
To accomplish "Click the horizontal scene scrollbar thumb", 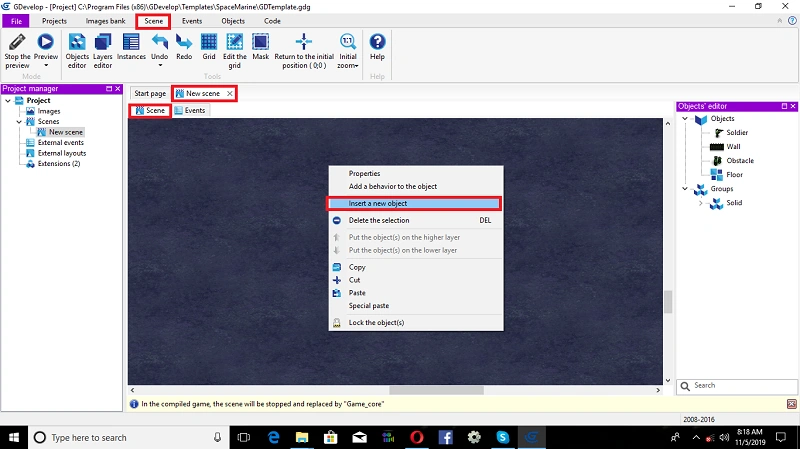I will point(436,390).
